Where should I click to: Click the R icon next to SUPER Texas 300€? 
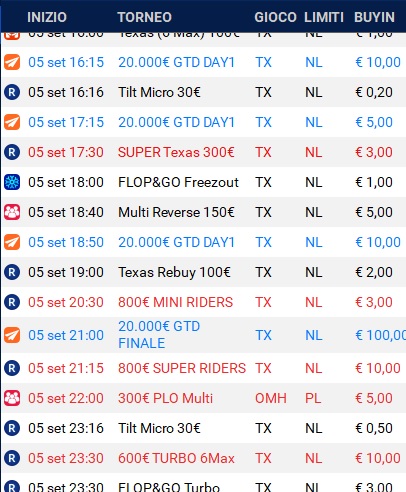(12, 152)
